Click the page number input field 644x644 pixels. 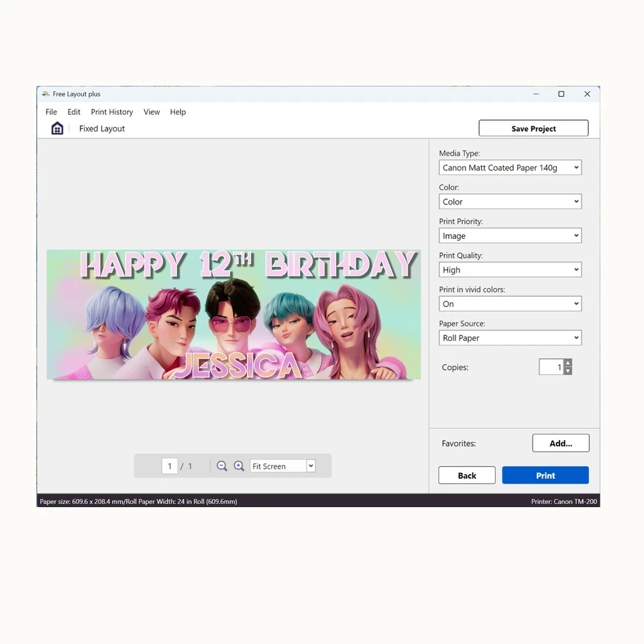[x=170, y=466]
